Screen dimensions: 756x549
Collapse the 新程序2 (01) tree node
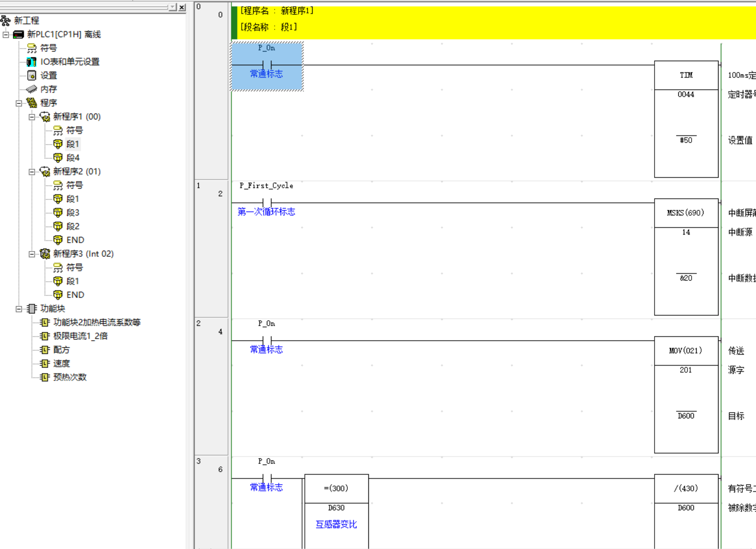click(x=32, y=172)
